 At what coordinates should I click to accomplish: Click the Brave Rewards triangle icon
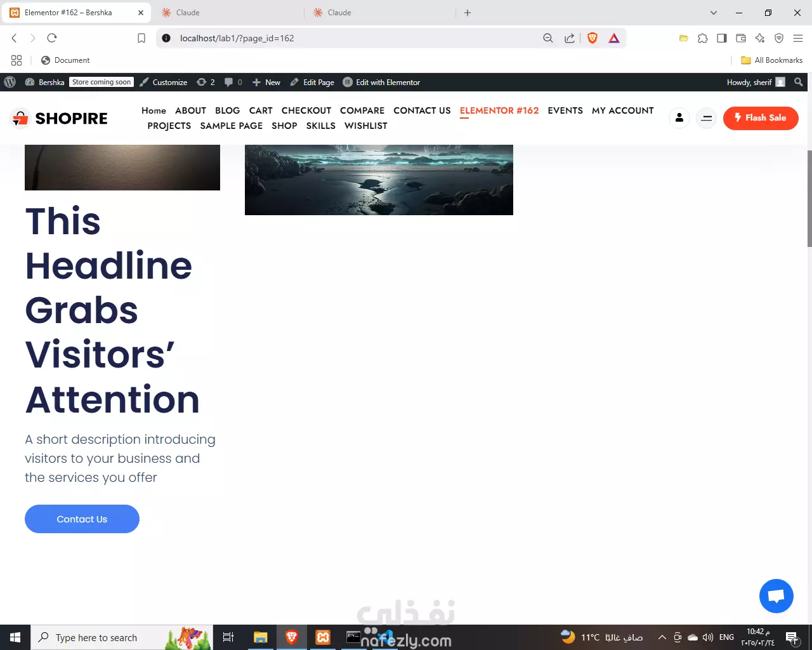point(614,38)
